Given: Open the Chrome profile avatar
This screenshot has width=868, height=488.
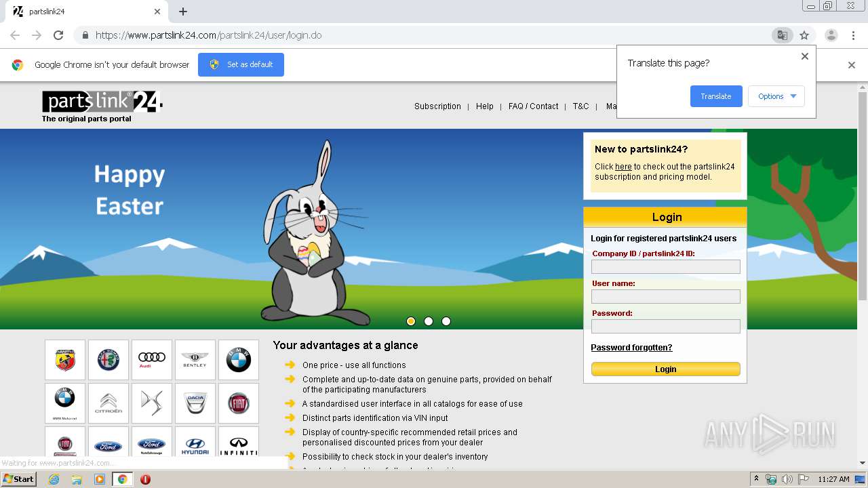Looking at the screenshot, I should point(831,35).
